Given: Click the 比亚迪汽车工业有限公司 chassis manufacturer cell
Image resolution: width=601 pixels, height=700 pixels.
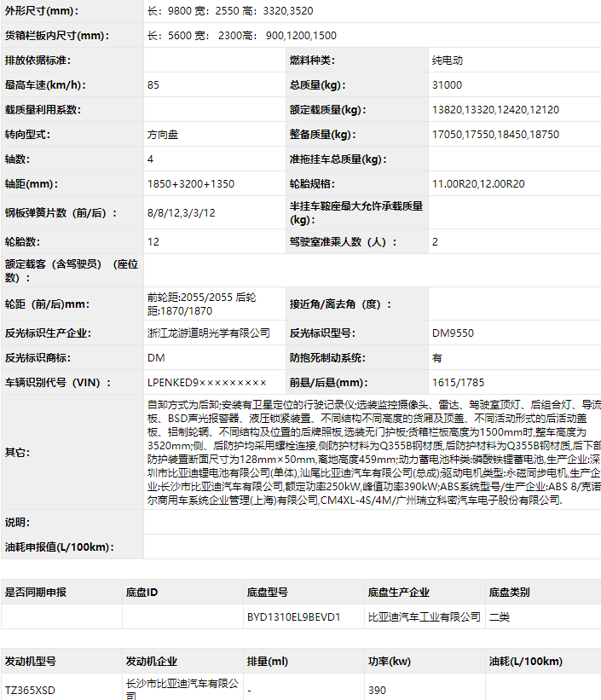Looking at the screenshot, I should pyautogui.click(x=424, y=617).
